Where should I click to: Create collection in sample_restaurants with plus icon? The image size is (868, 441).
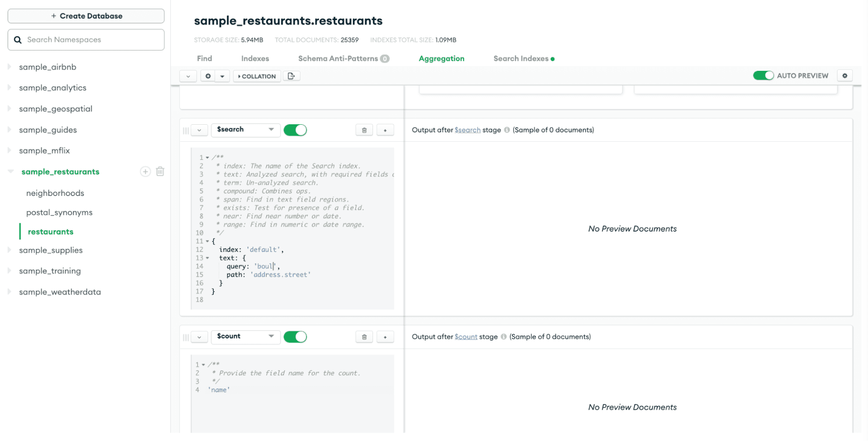145,172
